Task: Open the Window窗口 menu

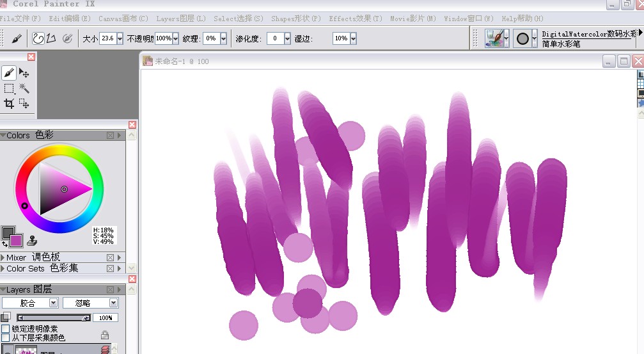Action: click(x=469, y=19)
